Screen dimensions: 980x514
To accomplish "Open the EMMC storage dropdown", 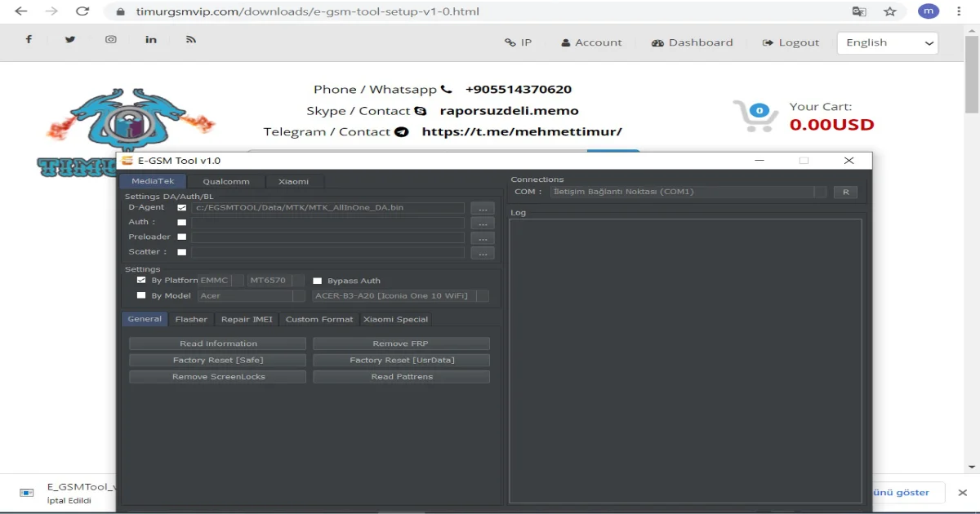I will point(221,280).
